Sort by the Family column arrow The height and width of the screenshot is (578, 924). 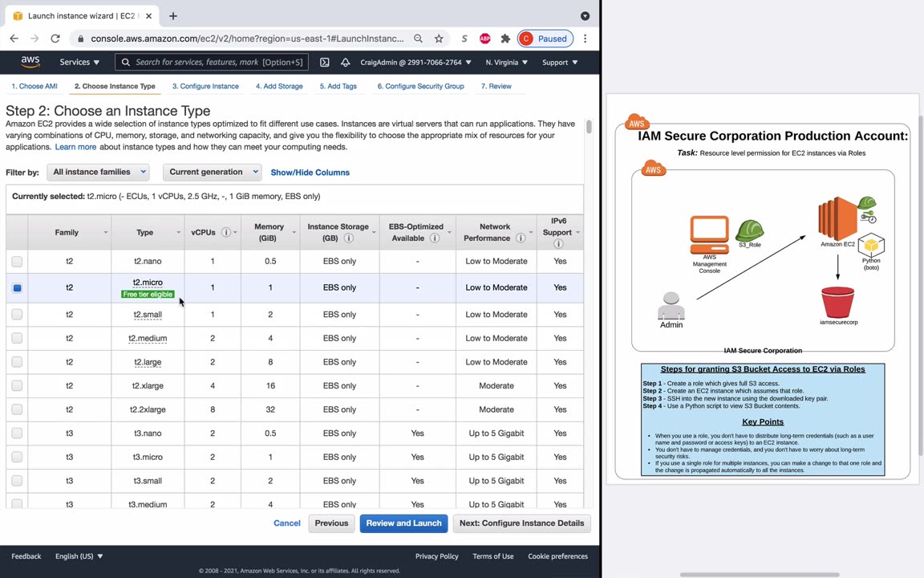(x=106, y=232)
